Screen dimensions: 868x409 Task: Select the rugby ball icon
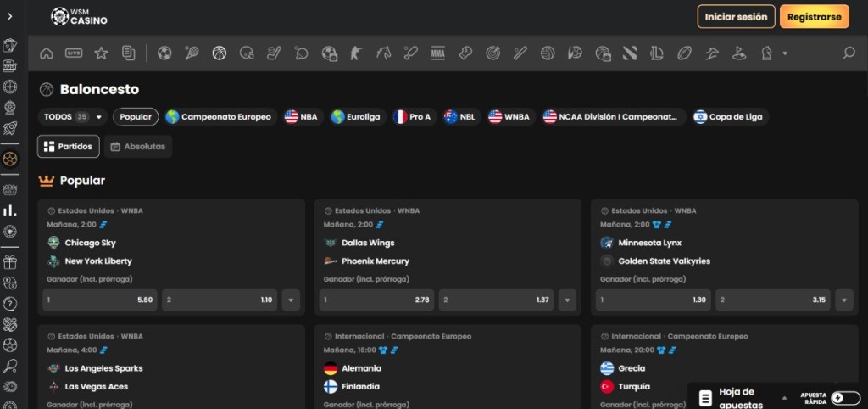[x=685, y=53]
